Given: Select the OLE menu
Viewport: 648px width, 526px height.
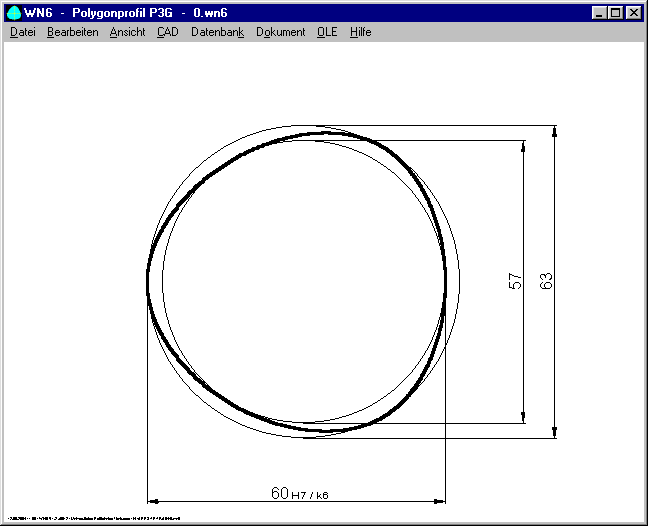Looking at the screenshot, I should pos(327,32).
